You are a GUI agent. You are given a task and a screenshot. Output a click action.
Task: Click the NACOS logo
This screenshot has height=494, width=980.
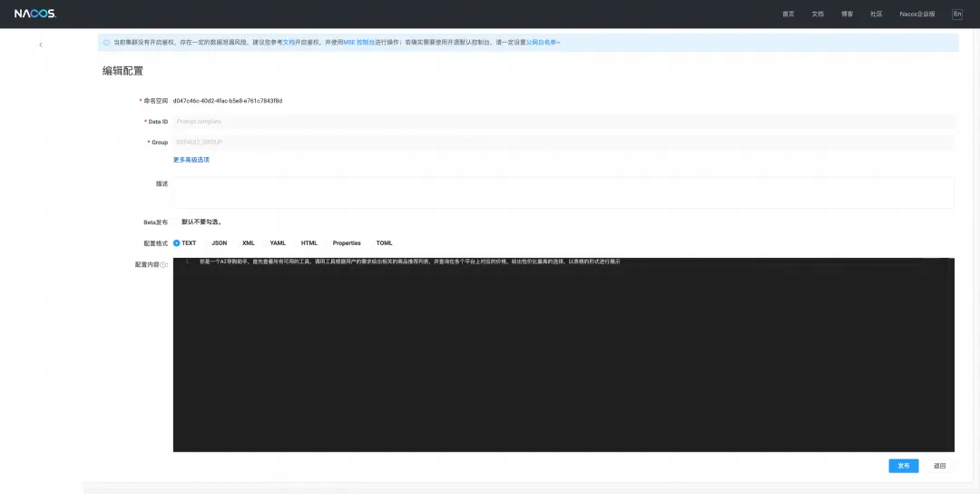[35, 14]
